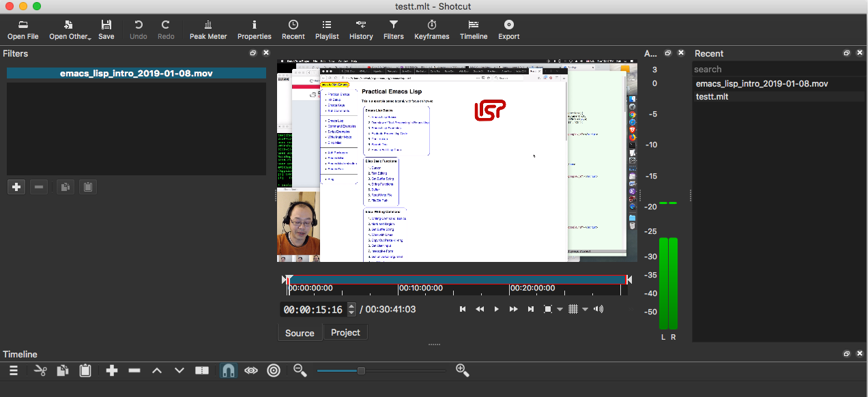The height and width of the screenshot is (397, 868).
Task: Click the timeline zoom slider handle
Action: [361, 370]
